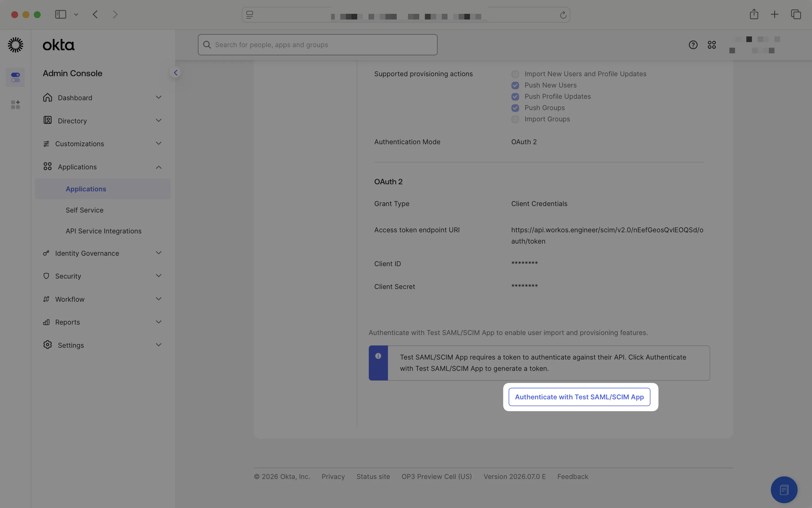
Task: Click OP3 Preview Cell (US) footer text
Action: (x=436, y=476)
